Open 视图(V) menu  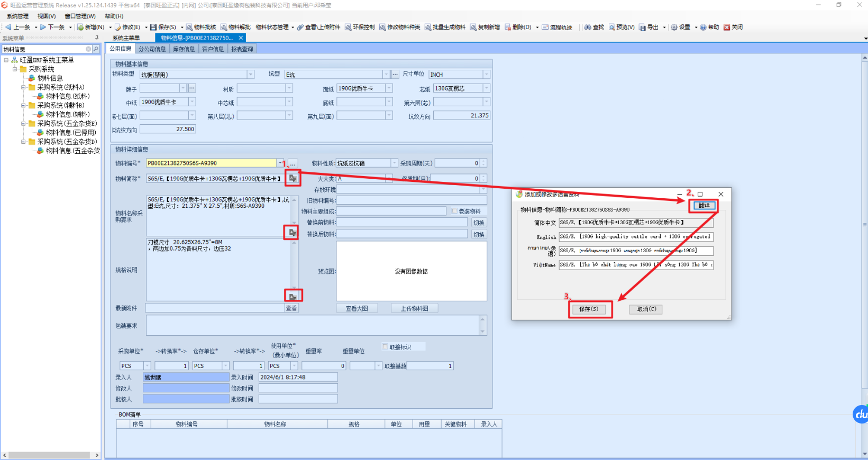point(47,16)
